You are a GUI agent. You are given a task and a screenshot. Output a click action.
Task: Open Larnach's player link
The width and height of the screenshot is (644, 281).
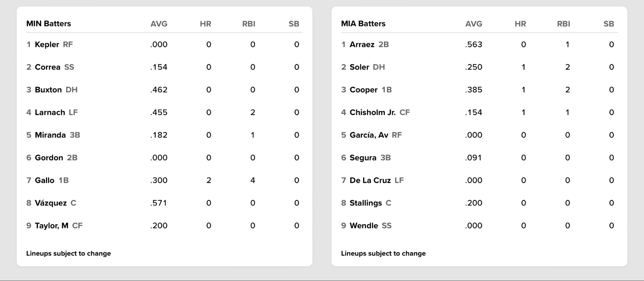50,113
